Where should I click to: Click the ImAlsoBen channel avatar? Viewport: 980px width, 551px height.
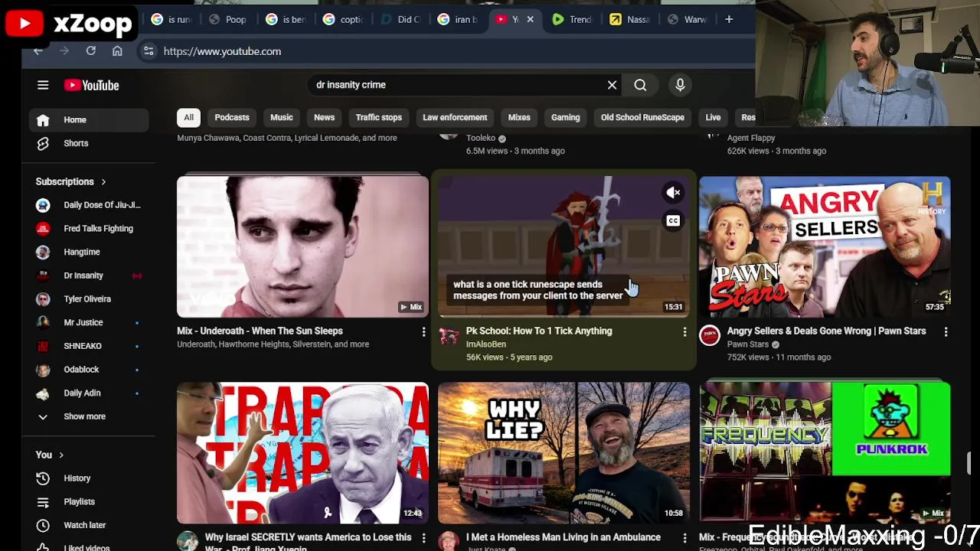pyautogui.click(x=449, y=335)
